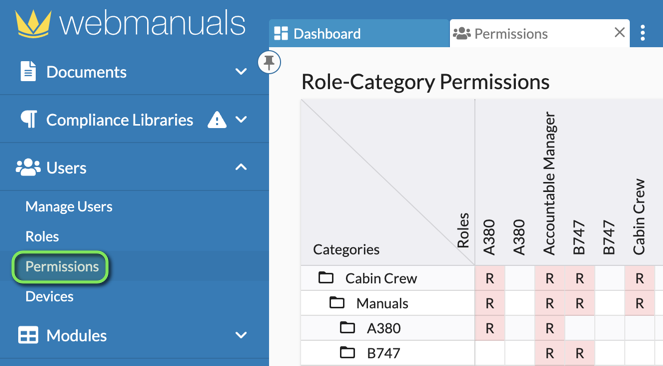Select the B747 category row label
Screen dimensions: 663x366
[x=384, y=353]
